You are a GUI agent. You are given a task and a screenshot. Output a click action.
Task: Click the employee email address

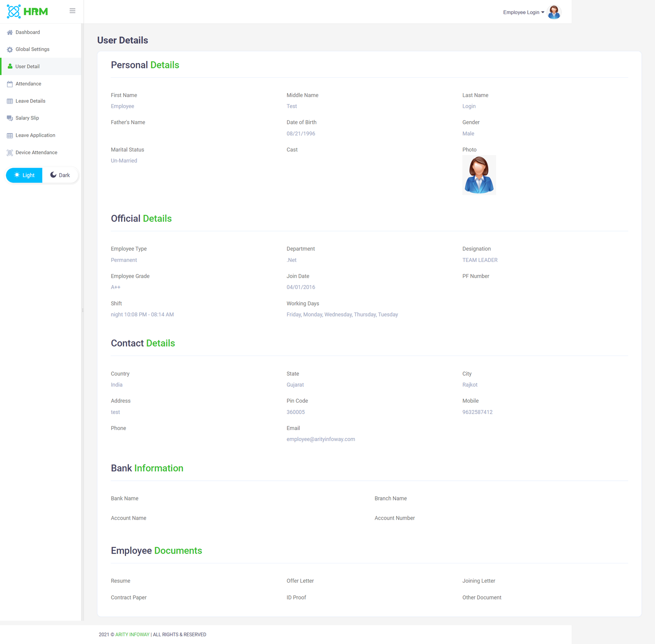pyautogui.click(x=321, y=439)
